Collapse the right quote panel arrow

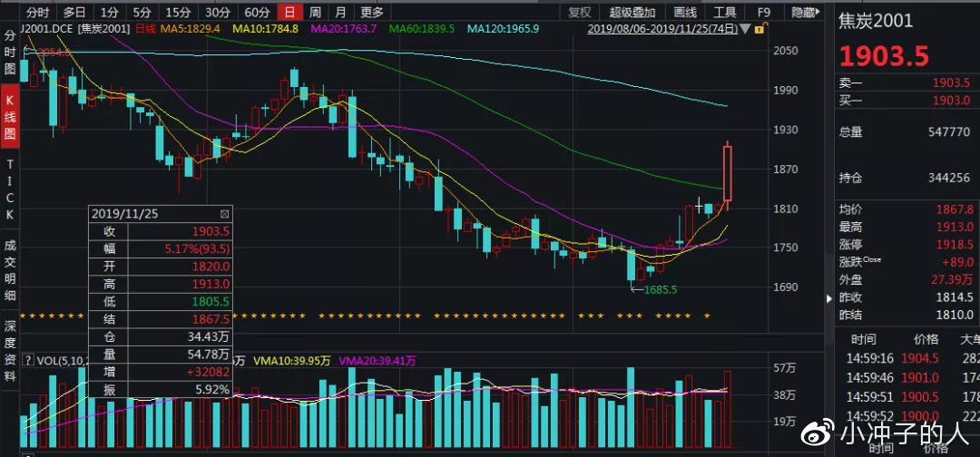tap(827, 299)
